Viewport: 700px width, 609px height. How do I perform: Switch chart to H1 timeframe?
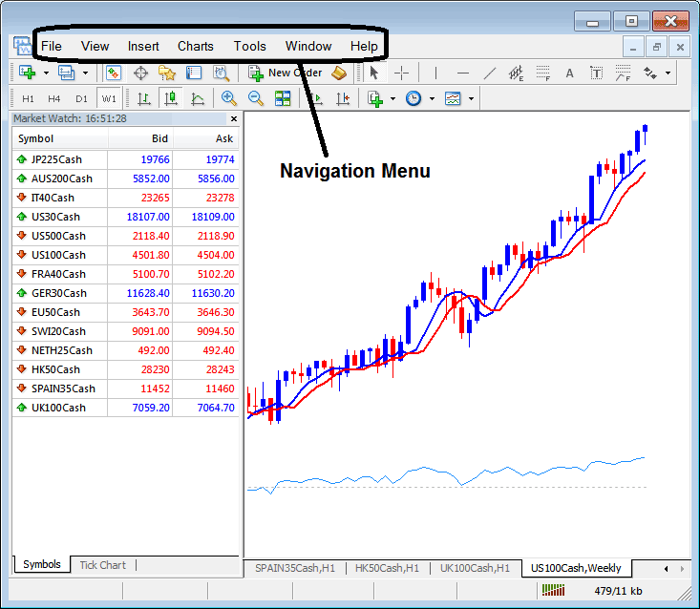click(x=28, y=98)
